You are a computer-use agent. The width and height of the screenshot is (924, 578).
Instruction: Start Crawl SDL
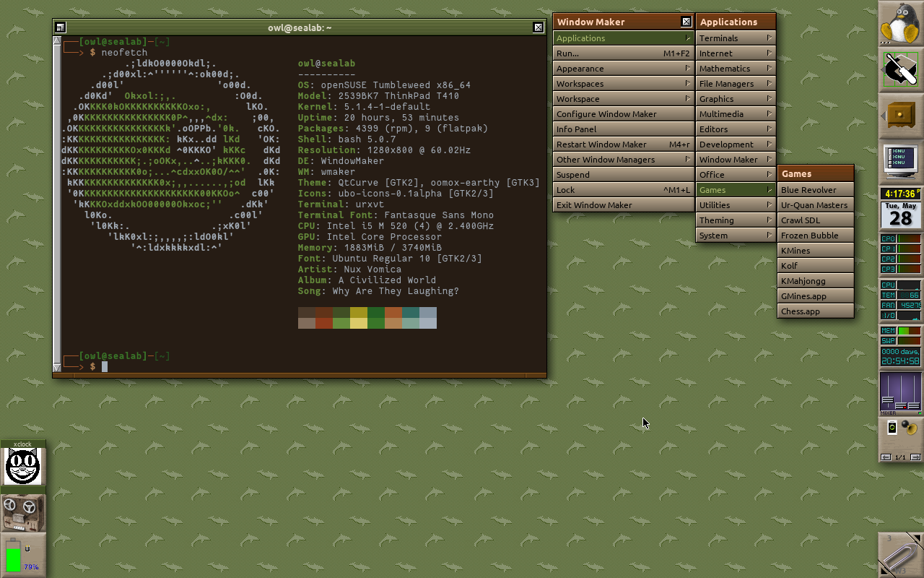coord(816,220)
